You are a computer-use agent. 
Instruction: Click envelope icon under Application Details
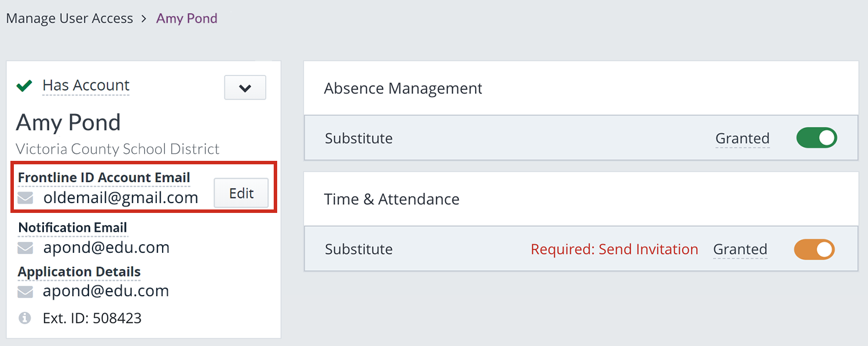coord(25,292)
